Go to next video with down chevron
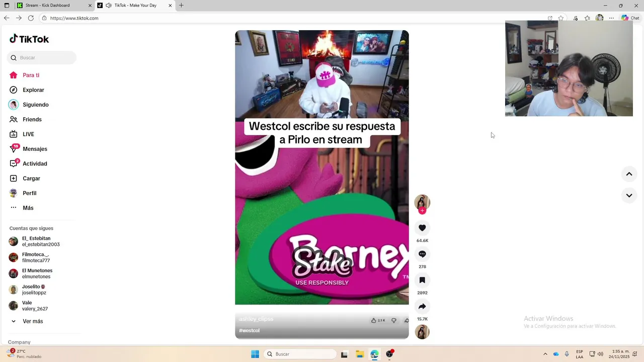This screenshot has height=362, width=644. pyautogui.click(x=629, y=196)
